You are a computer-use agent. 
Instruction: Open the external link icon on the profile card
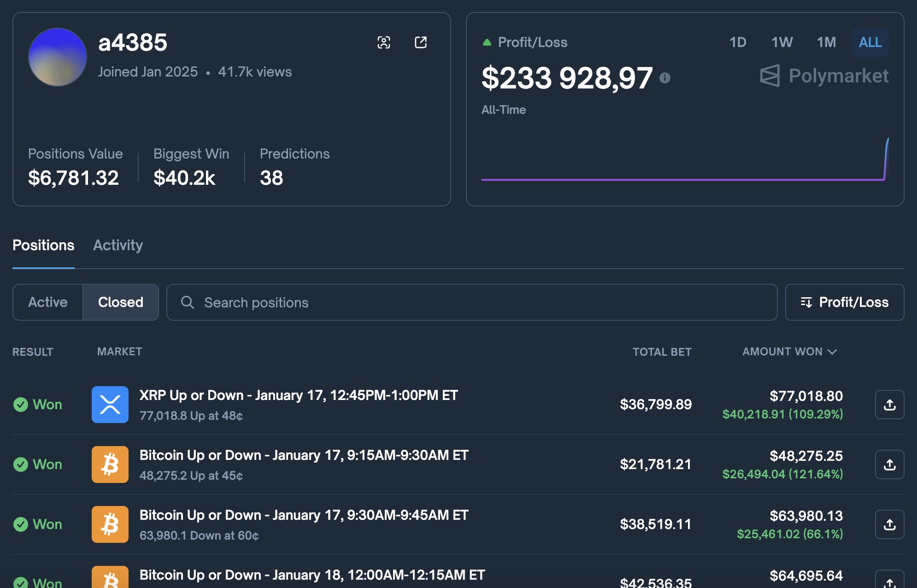[420, 42]
